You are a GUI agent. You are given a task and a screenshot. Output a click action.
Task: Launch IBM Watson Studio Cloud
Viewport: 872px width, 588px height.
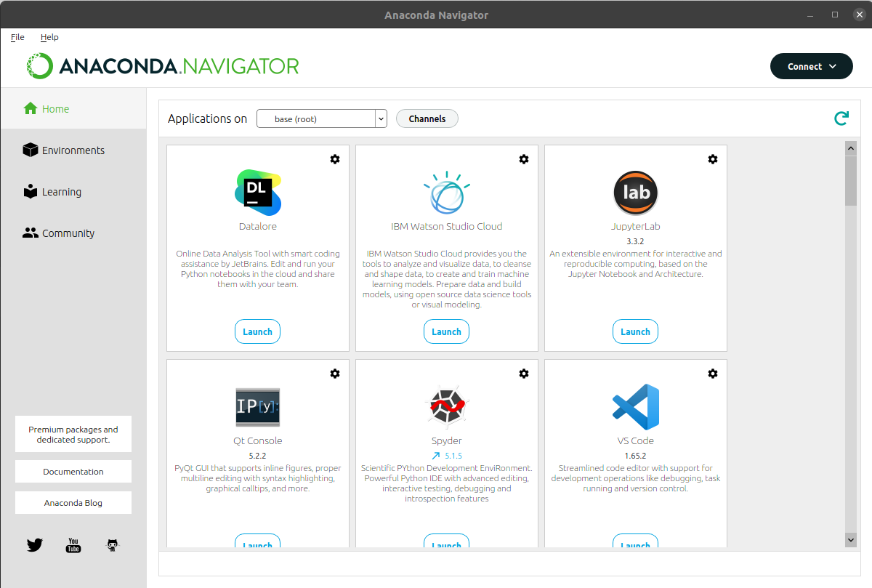[x=447, y=331]
